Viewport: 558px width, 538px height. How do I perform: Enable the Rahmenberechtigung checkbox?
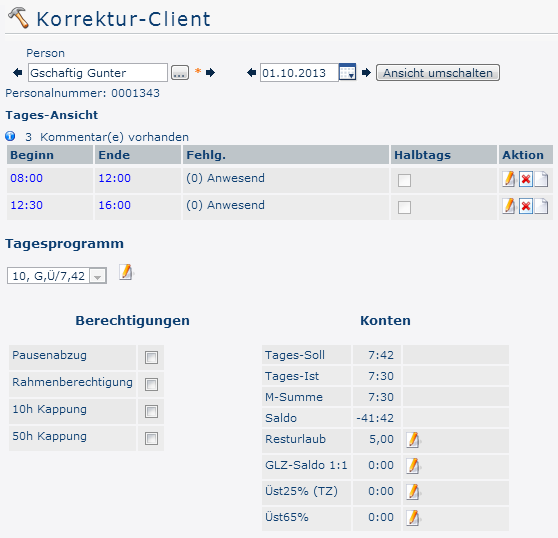(151, 384)
